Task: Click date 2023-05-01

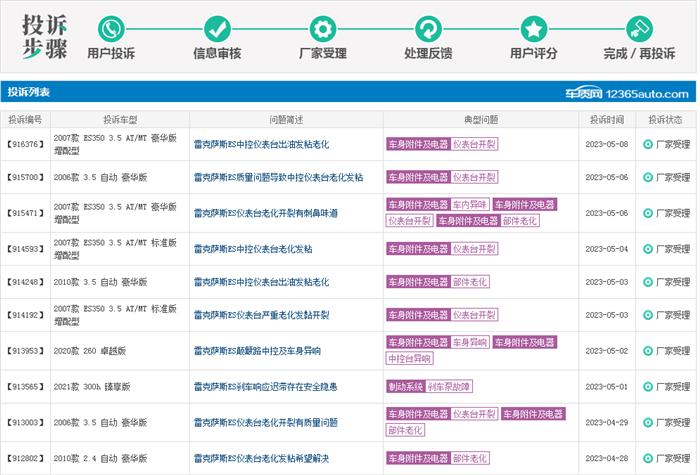Action: click(x=607, y=387)
